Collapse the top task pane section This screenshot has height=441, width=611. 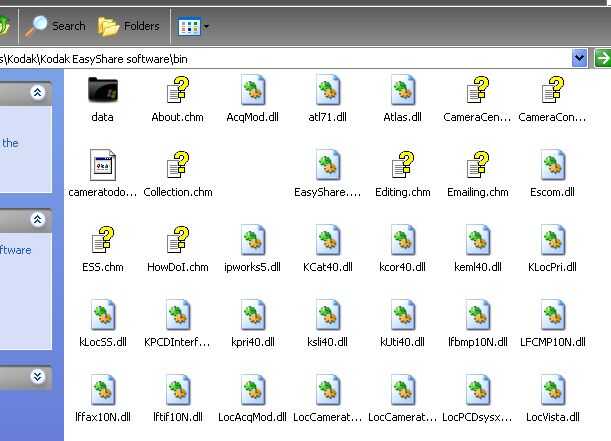pos(37,93)
